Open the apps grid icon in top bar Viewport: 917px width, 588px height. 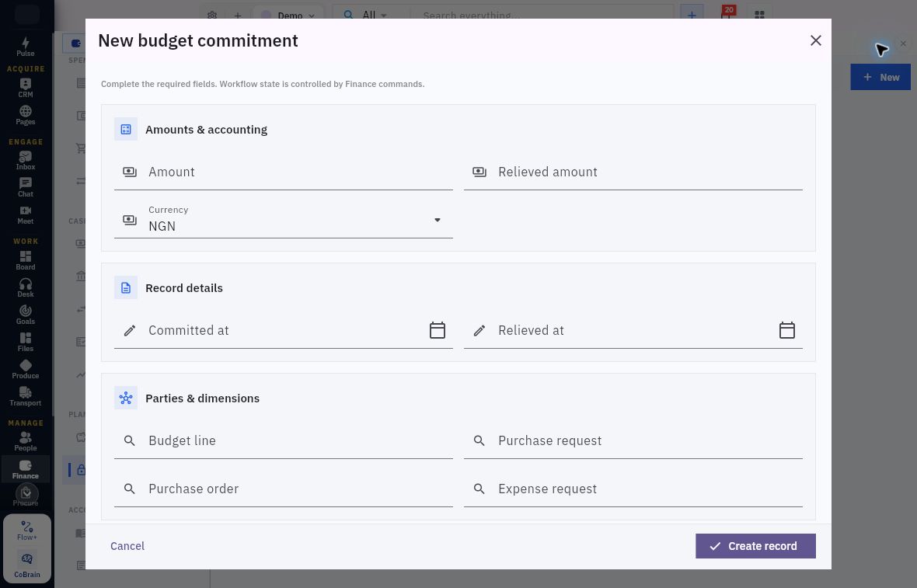759,16
